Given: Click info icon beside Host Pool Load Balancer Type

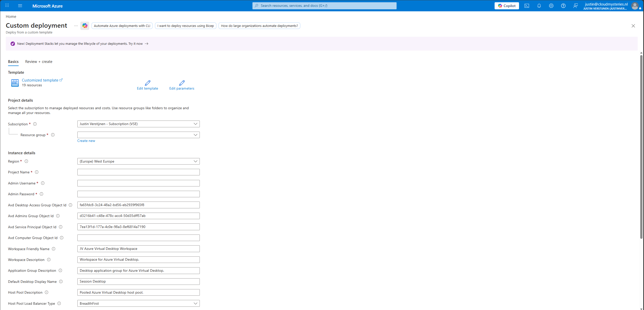Looking at the screenshot, I should pos(59,303).
